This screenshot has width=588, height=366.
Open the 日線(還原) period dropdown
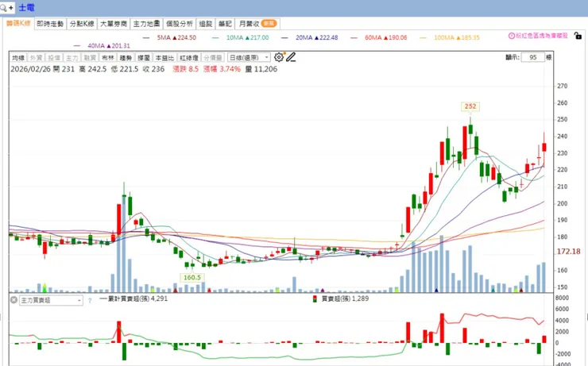coord(249,58)
